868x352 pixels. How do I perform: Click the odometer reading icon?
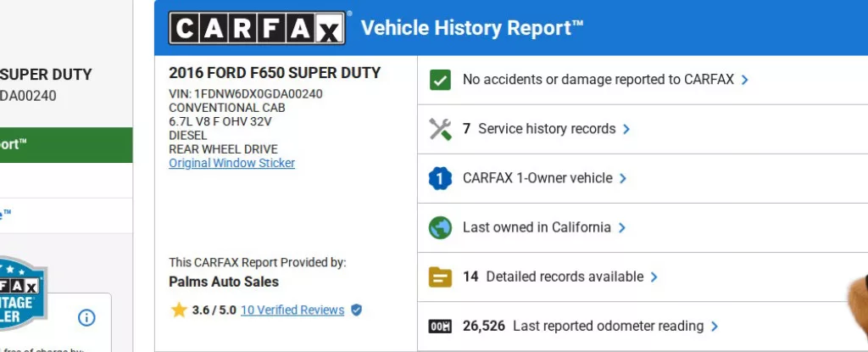point(440,327)
